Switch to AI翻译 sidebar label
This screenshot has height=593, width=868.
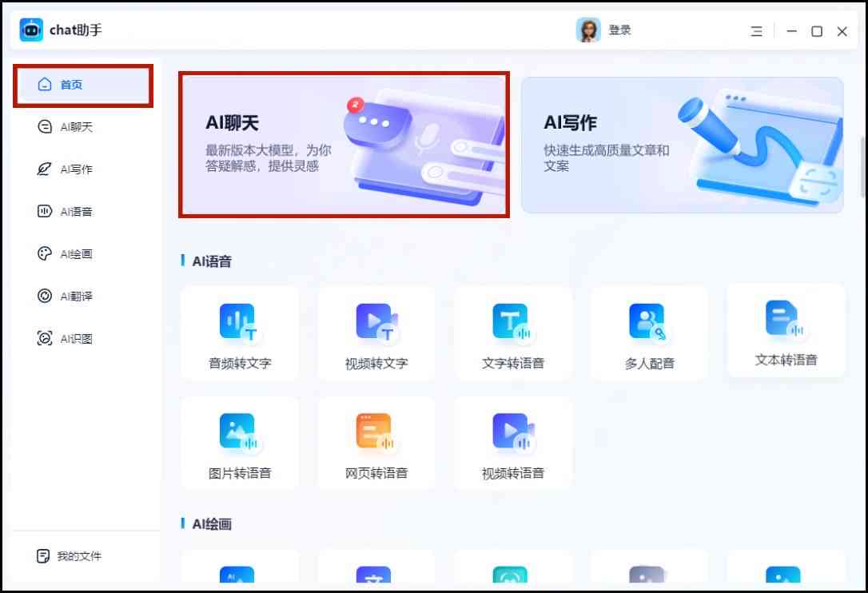pyautogui.click(x=77, y=296)
